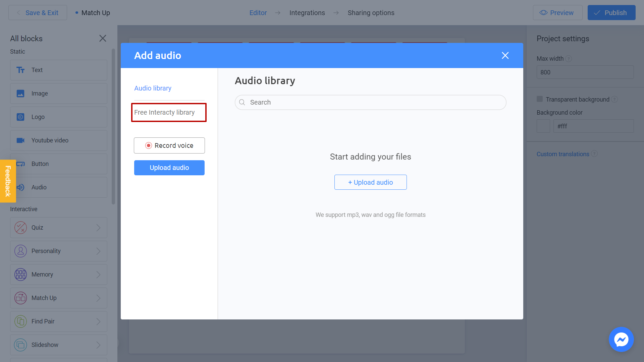
Task: Click the Youtube video block icon
Action: tap(21, 140)
